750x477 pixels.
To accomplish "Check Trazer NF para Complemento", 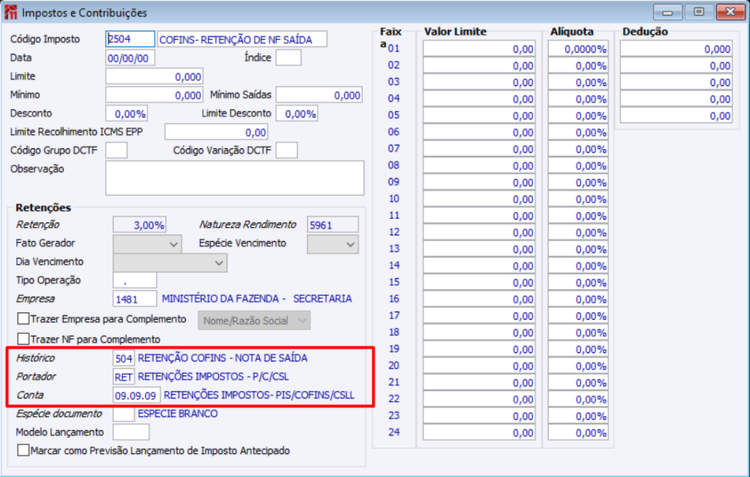I will click(23, 339).
